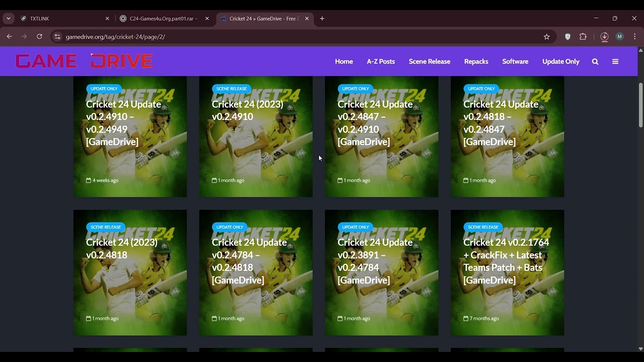Click the '7 months ago' date text
Image resolution: width=644 pixels, height=362 pixels.
[484, 318]
